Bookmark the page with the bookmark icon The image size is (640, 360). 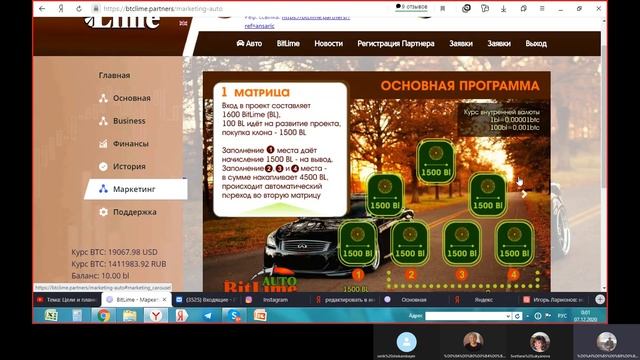[442, 9]
